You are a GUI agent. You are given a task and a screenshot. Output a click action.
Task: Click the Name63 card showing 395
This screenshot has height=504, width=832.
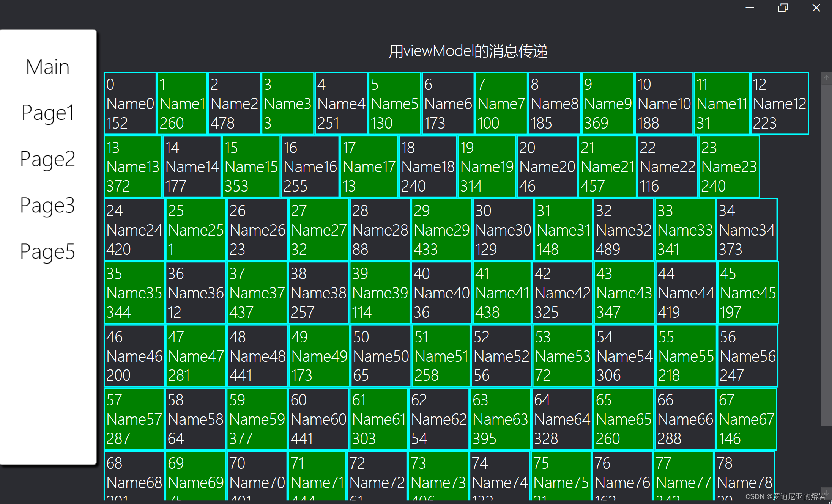pos(501,419)
